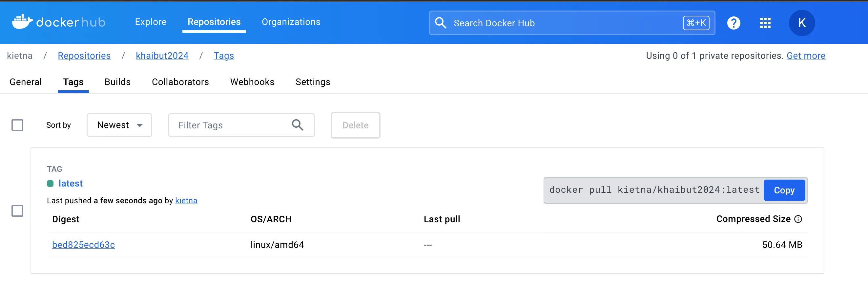This screenshot has width=868, height=308.
Task: Switch to the Builds tab
Action: (117, 82)
